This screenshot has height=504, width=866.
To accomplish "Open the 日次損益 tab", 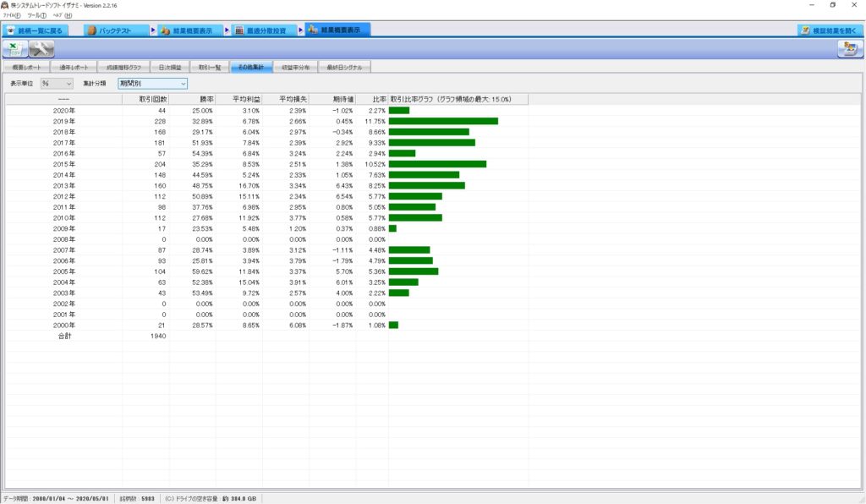I will click(x=170, y=67).
